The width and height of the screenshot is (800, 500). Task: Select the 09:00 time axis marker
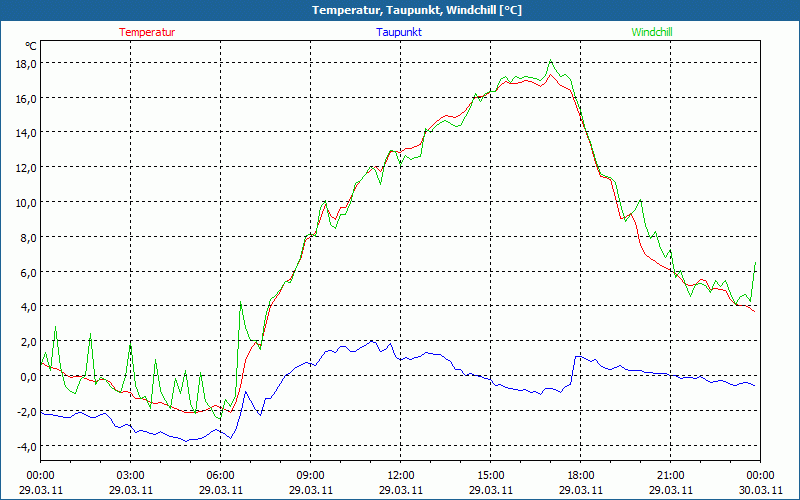pos(311,475)
